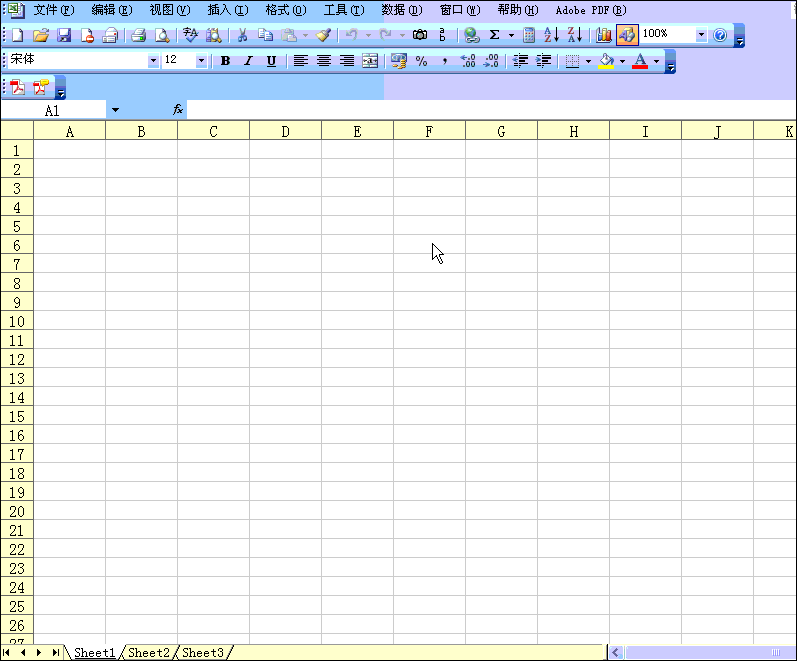Run spelling check icon

coord(190,35)
